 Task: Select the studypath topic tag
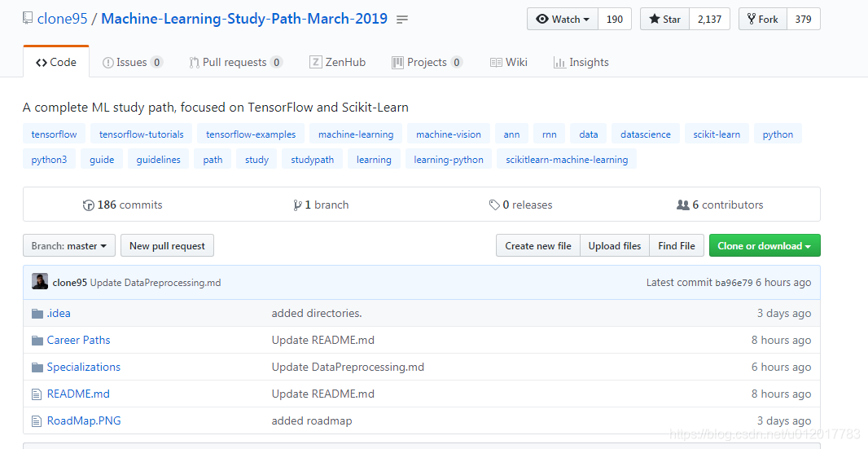coord(312,160)
